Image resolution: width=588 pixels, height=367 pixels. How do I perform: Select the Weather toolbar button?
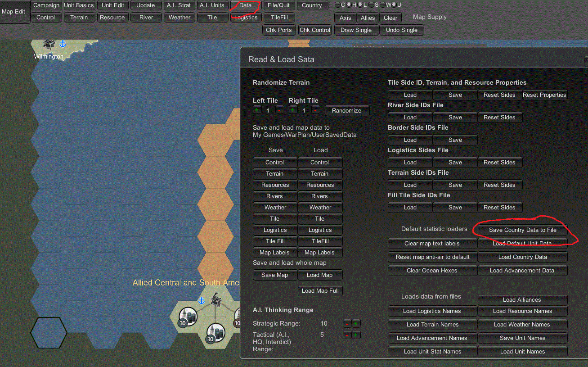179,18
